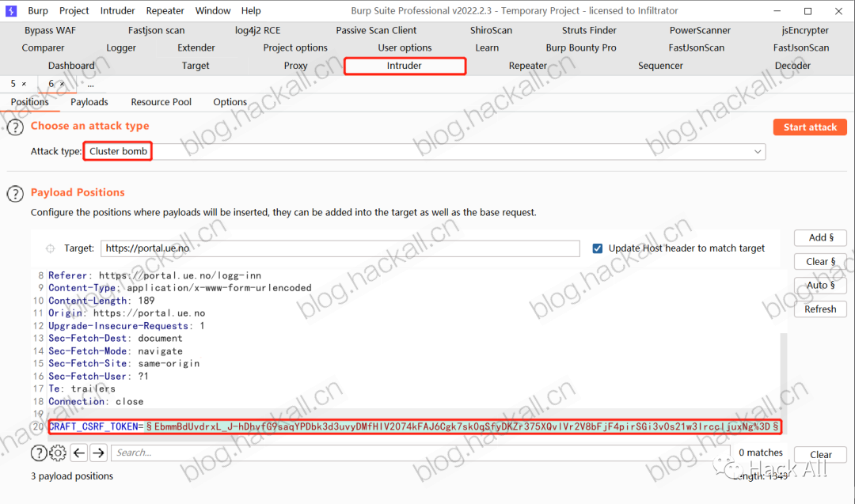Viewport: 855px width, 504px height.
Task: Open help for Choose an attack type
Action: 15,127
